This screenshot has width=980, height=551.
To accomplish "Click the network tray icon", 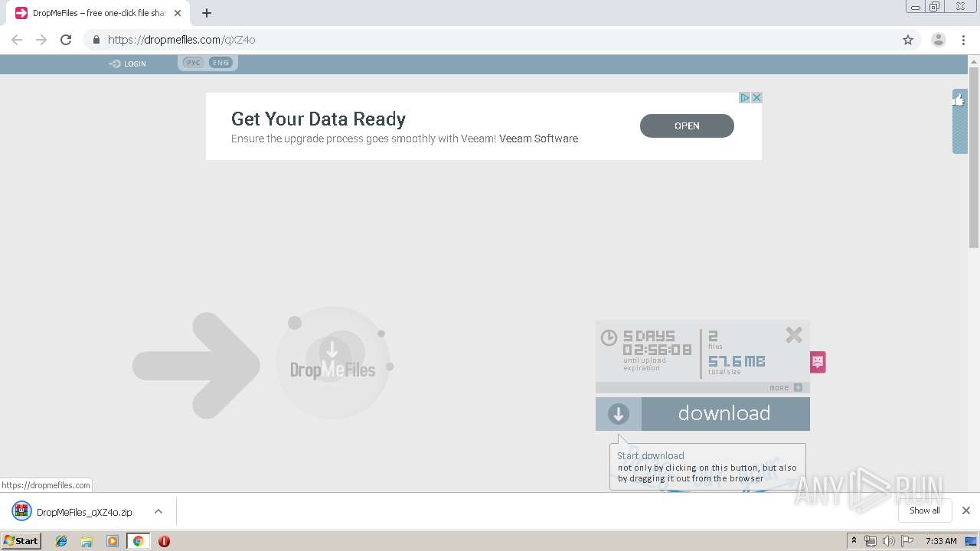I will (871, 541).
